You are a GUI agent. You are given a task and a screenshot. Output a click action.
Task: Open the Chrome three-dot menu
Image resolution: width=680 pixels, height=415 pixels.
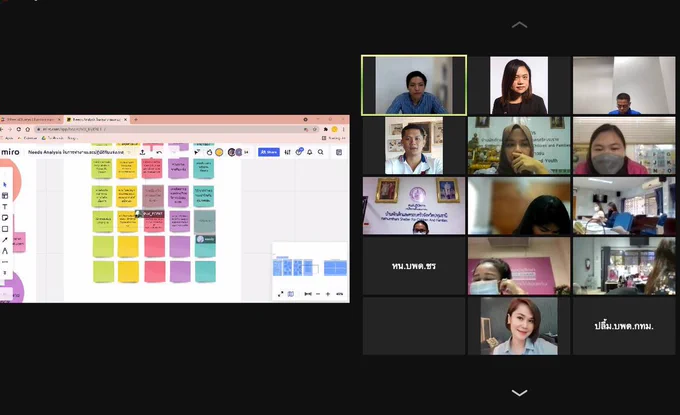point(344,129)
